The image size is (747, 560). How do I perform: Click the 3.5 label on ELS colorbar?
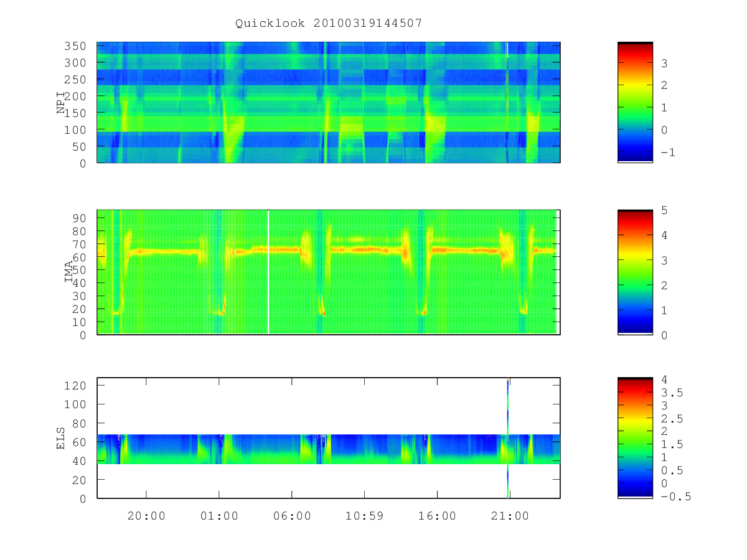672,393
